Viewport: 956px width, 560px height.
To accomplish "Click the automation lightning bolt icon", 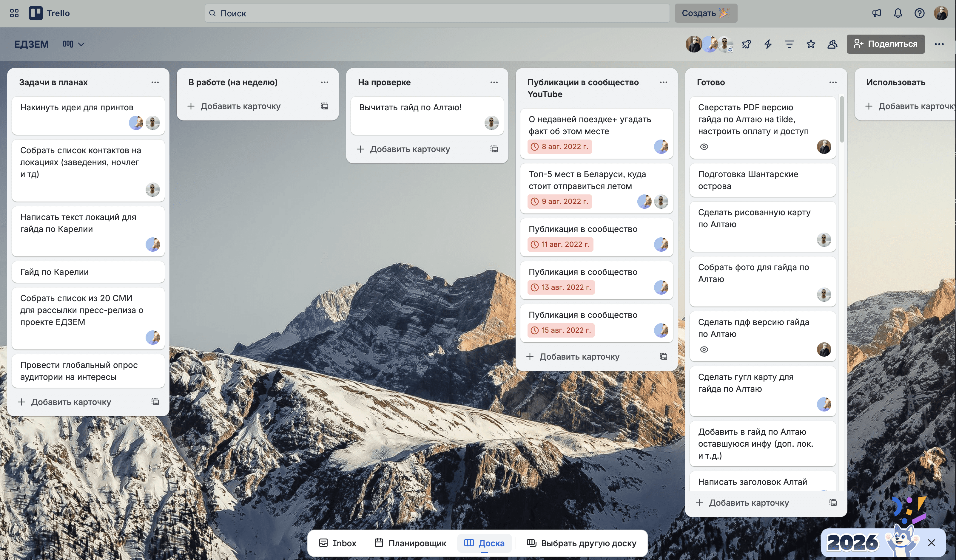I will coord(768,44).
